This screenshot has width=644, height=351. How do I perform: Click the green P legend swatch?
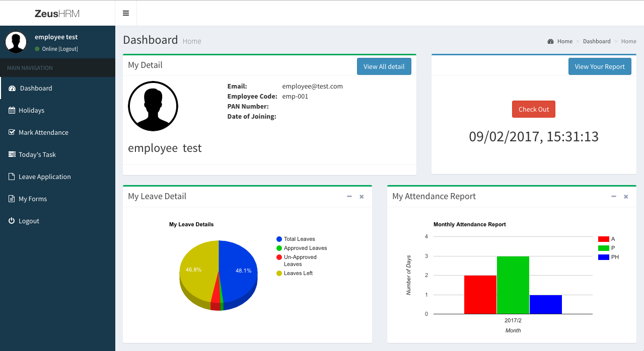point(604,248)
